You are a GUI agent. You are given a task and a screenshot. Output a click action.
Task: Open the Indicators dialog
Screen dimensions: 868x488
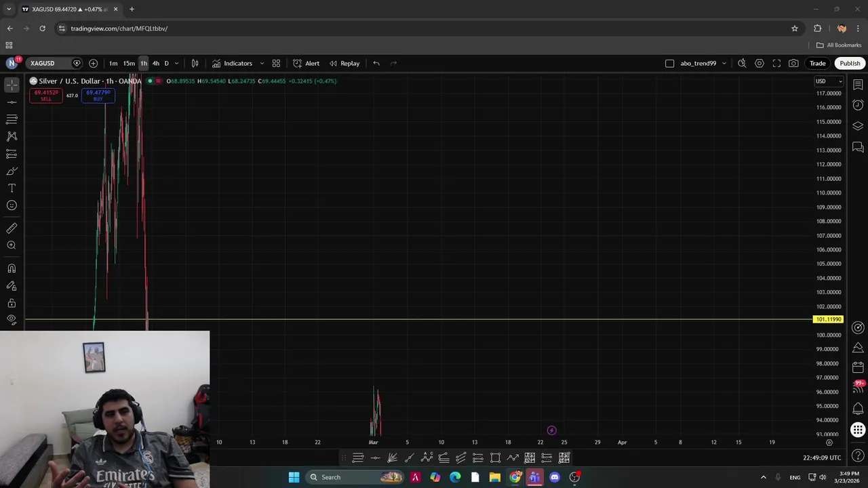coord(232,63)
